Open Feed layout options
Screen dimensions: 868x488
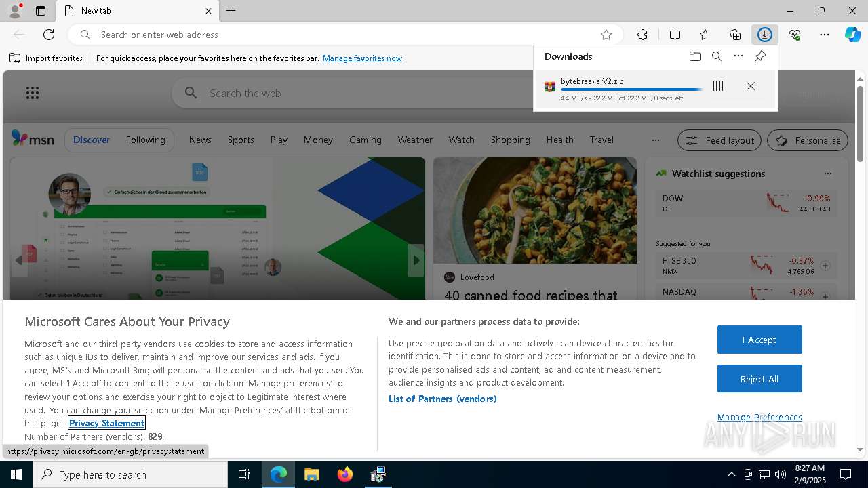pos(719,140)
